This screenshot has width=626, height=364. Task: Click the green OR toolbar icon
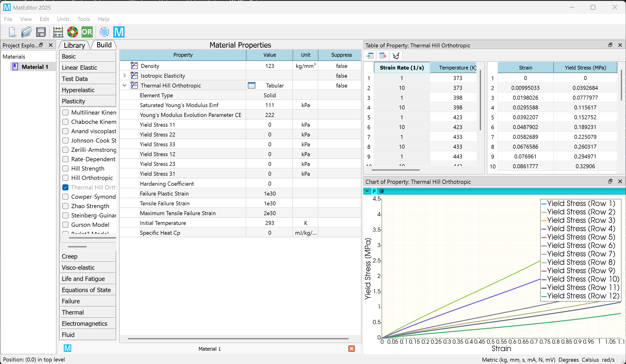(87, 32)
